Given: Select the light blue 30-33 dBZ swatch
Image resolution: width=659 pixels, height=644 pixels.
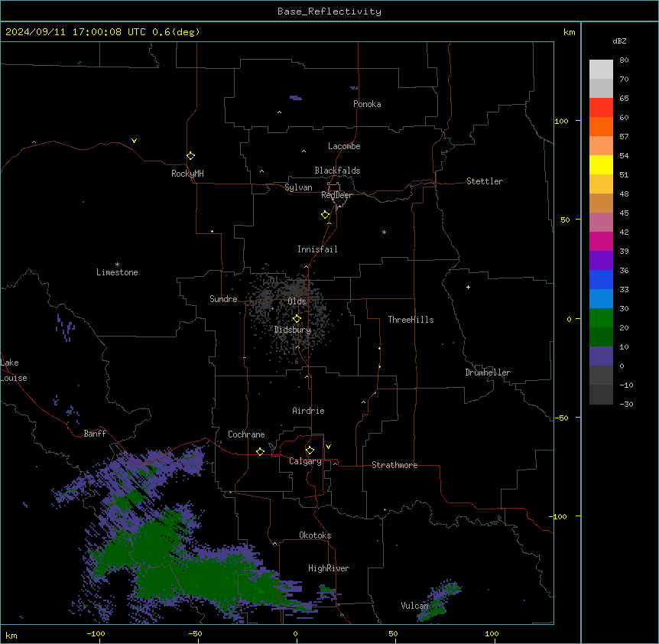Looking at the screenshot, I should (601, 299).
